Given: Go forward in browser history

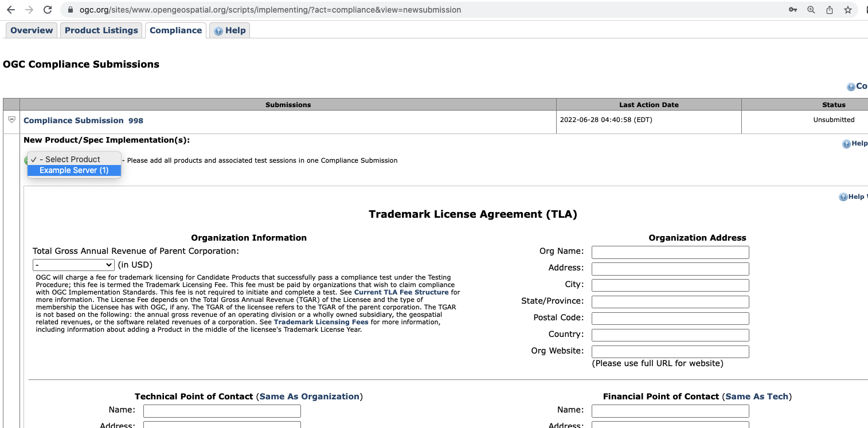Looking at the screenshot, I should pyautogui.click(x=29, y=10).
